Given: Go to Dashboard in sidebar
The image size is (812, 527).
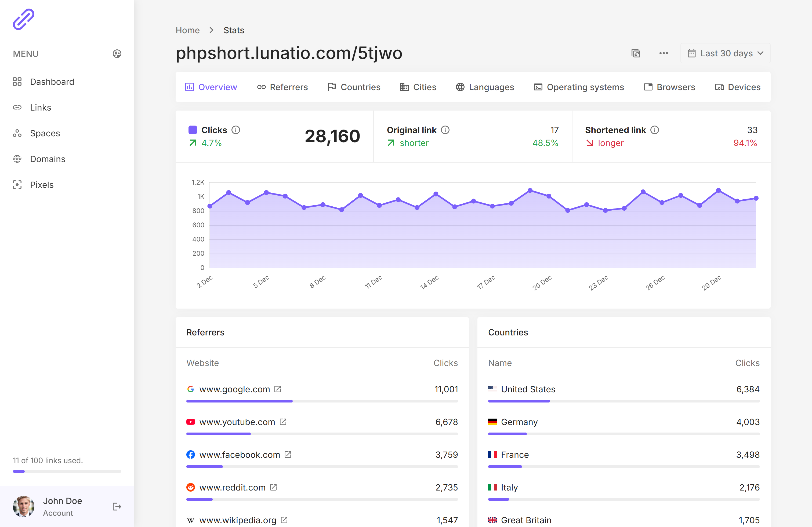Looking at the screenshot, I should (52, 82).
